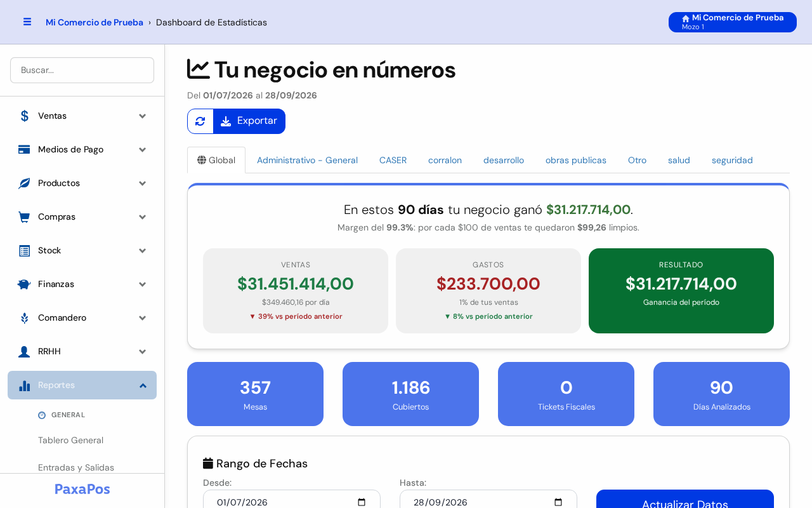Viewport: 812px width, 508px height.
Task: Click the General section gauge icon
Action: coord(42,415)
